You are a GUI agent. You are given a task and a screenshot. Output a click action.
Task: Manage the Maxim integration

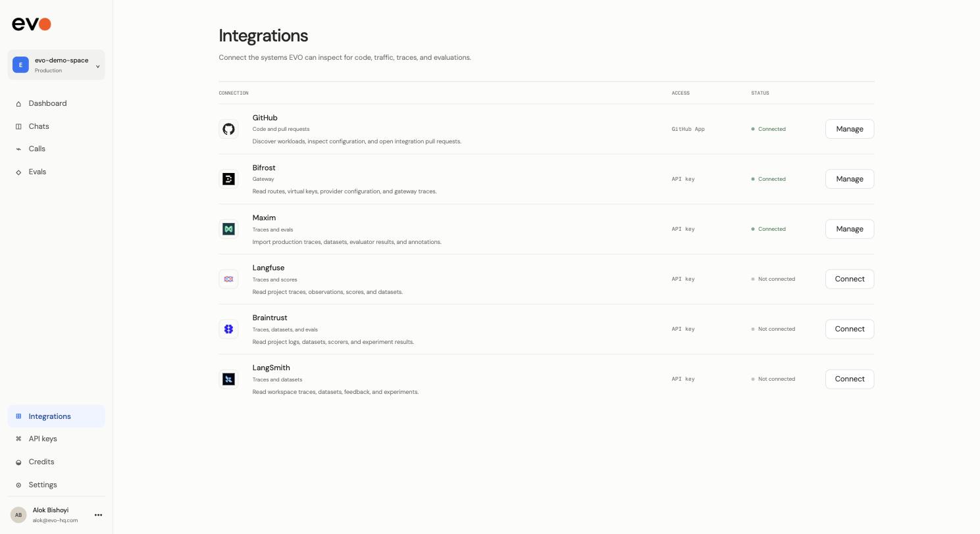coord(850,229)
